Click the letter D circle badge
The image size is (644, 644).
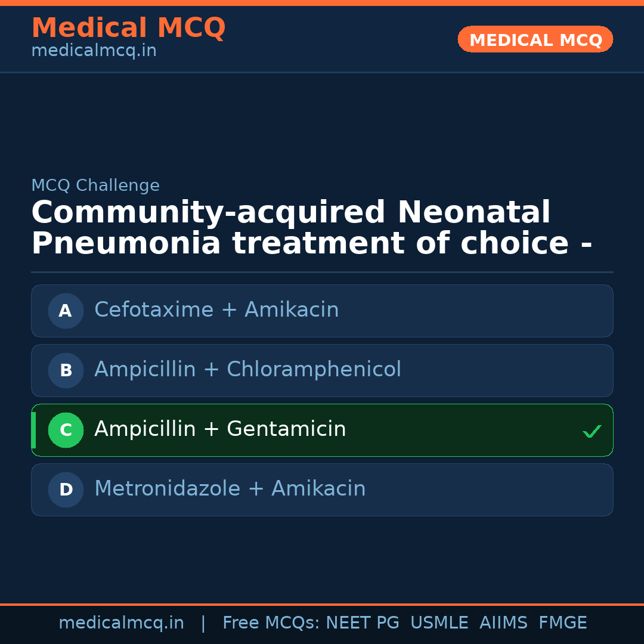[x=66, y=490]
